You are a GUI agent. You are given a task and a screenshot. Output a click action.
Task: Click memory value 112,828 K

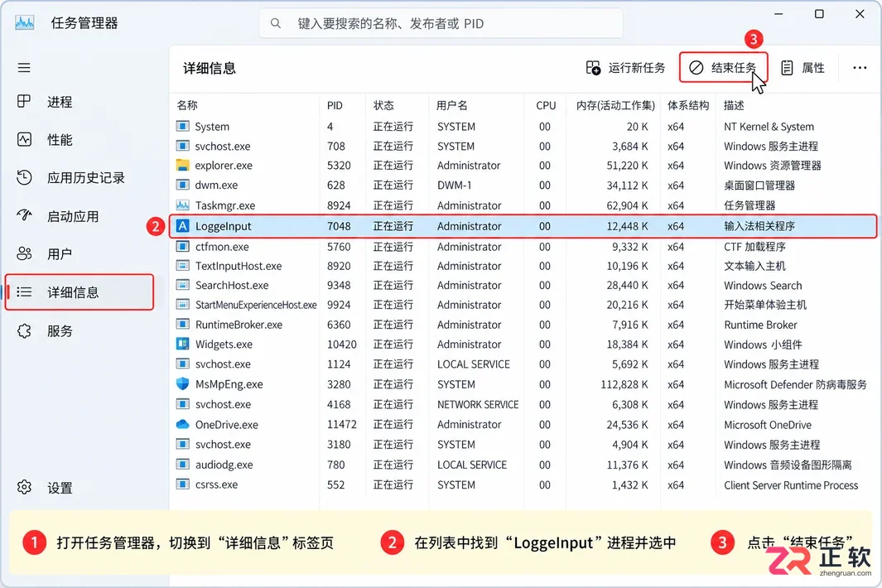pos(624,384)
